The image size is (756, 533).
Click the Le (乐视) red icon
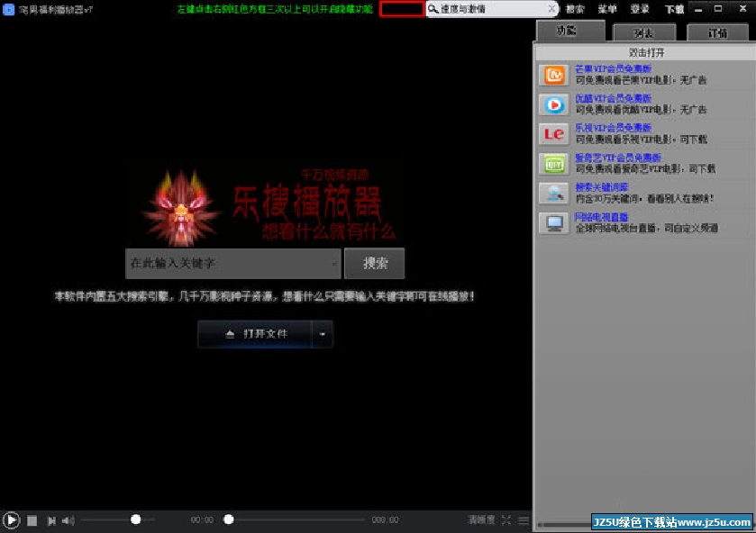tap(553, 134)
